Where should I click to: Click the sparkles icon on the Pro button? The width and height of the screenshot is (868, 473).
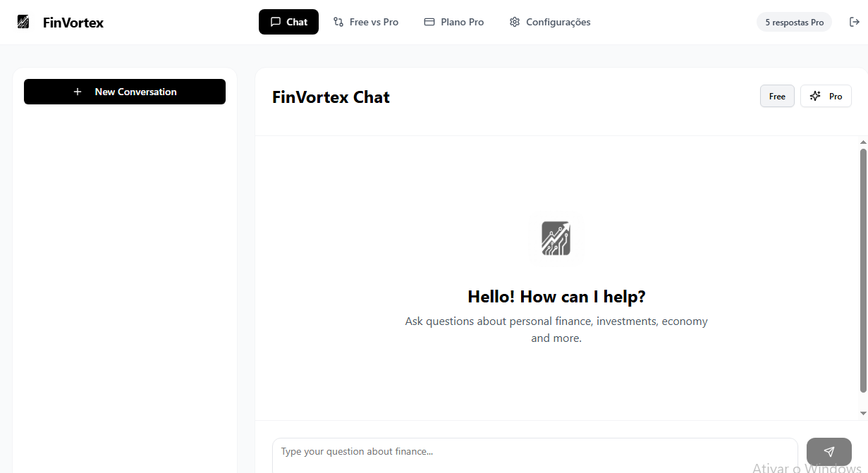[x=815, y=96]
